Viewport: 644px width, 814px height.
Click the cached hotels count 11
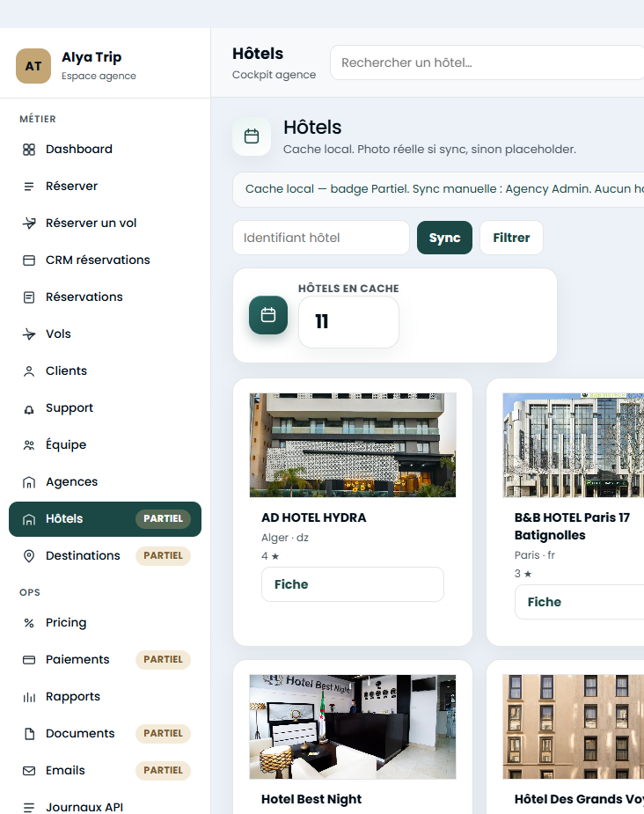pyautogui.click(x=322, y=322)
